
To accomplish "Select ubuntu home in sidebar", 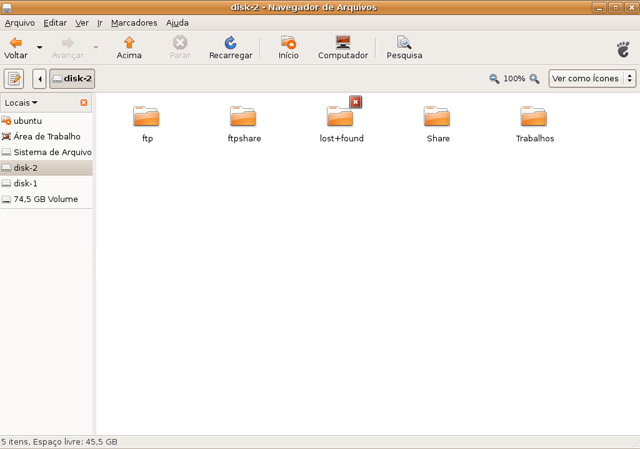I will [x=46, y=121].
